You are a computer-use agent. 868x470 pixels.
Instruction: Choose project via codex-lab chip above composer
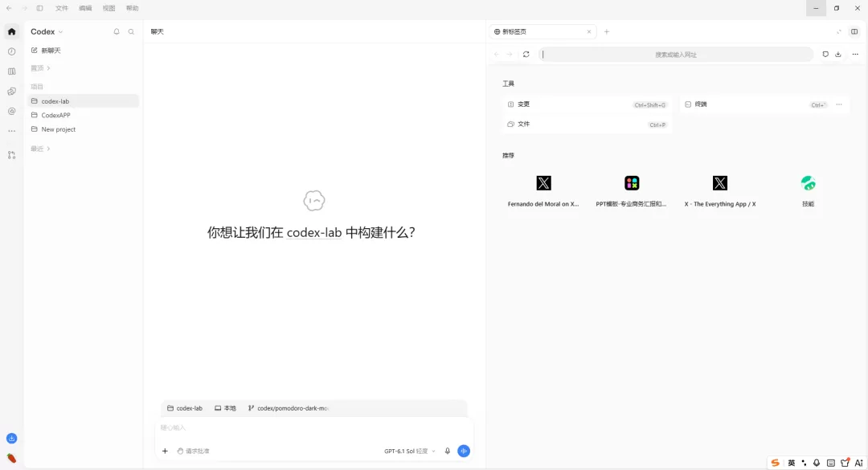pos(185,408)
